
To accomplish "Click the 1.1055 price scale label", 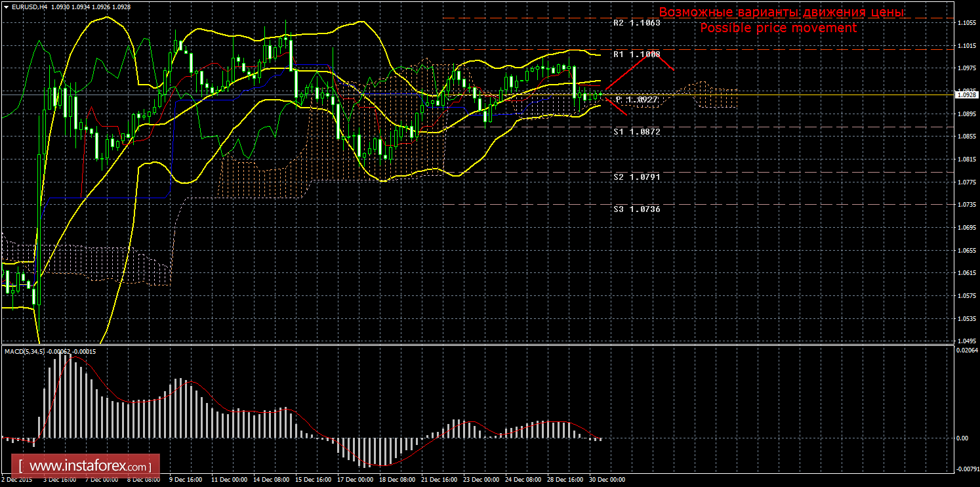I will click(x=966, y=23).
